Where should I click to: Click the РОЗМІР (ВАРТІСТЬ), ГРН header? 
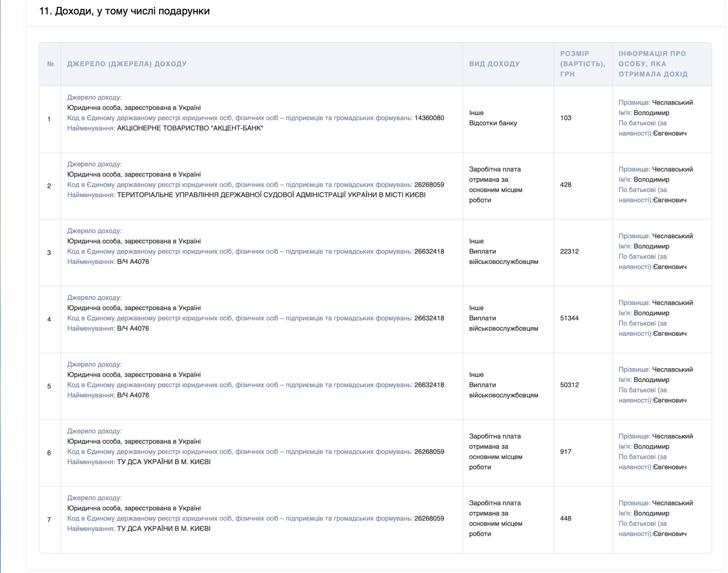[x=583, y=64]
